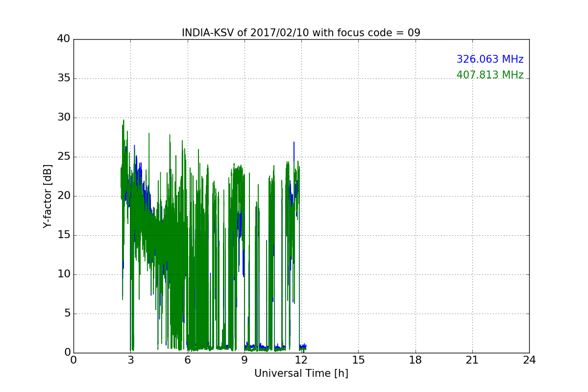Viewport: 588px width, 392px height.
Task: Click x-axis tick label '9'
Action: pos(245,360)
